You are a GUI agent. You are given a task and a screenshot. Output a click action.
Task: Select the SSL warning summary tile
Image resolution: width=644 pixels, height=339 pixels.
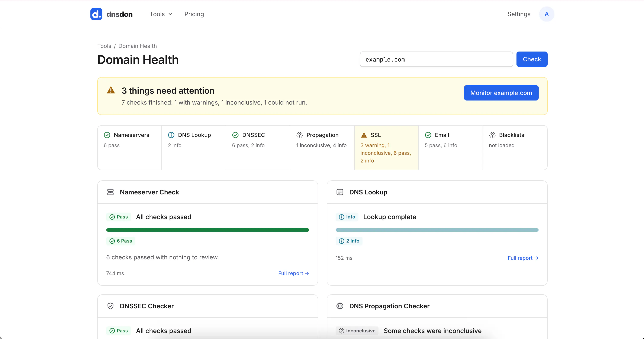click(386, 148)
